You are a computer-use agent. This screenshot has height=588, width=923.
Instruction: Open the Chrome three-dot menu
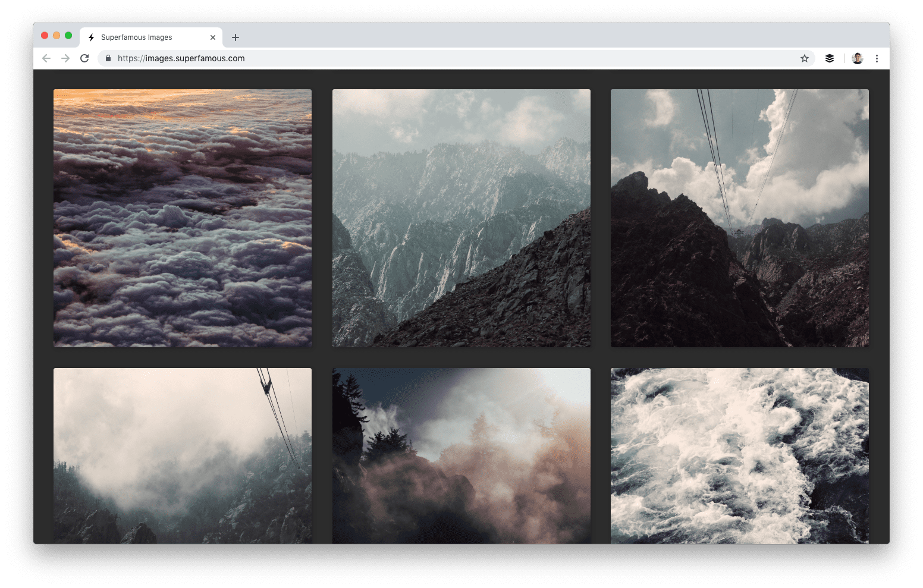(x=877, y=58)
